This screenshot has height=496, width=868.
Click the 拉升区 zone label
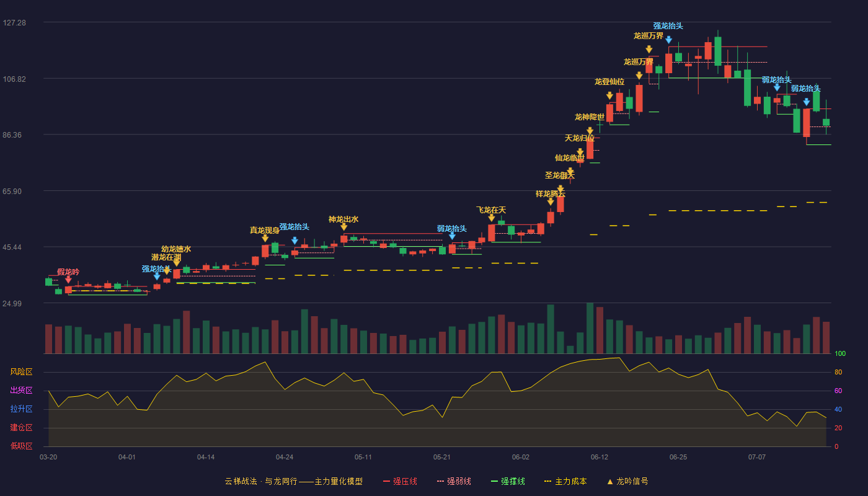(21, 409)
